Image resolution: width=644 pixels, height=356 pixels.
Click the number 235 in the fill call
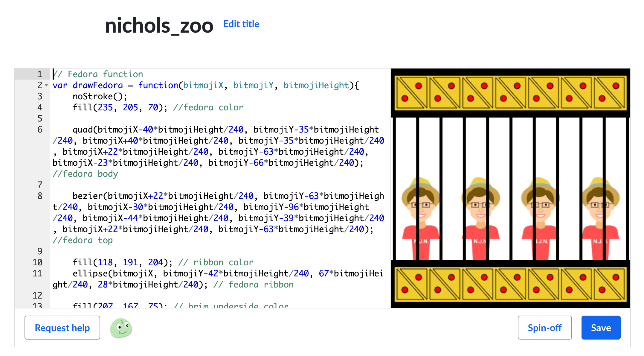pos(105,107)
